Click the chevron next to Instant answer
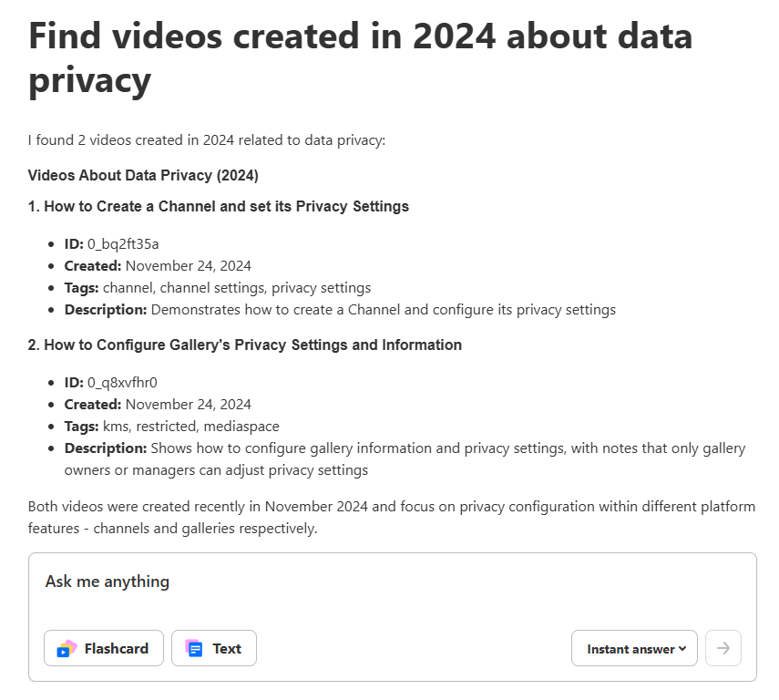The height and width of the screenshot is (700, 779). click(x=683, y=649)
